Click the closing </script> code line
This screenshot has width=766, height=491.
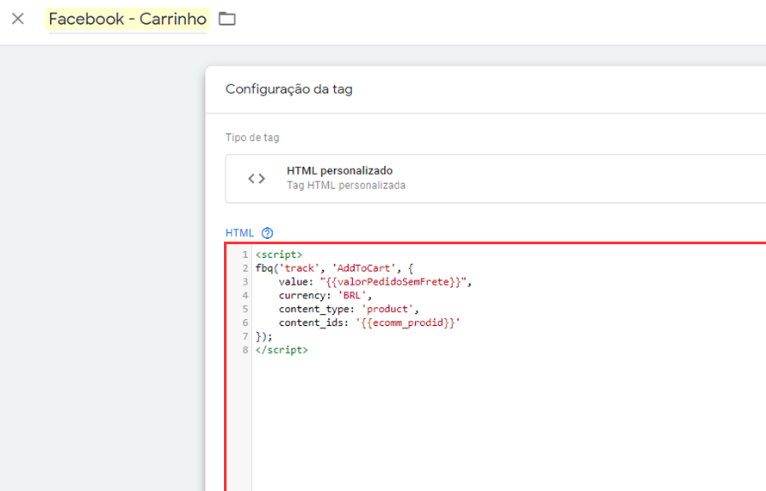281,350
